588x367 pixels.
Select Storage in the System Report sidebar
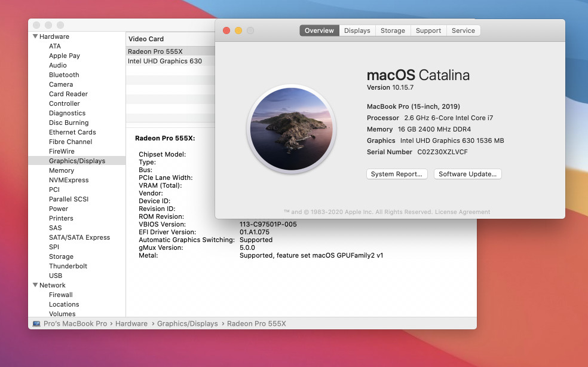(61, 256)
